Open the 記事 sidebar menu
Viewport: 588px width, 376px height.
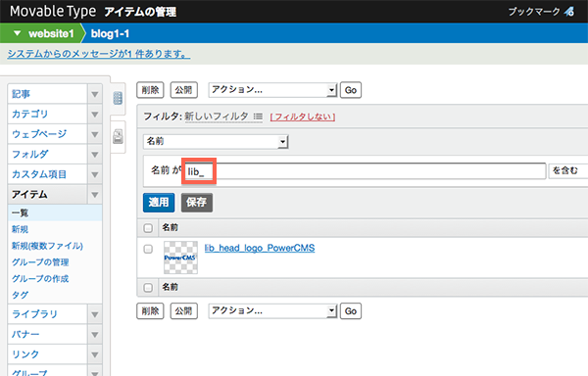(48, 94)
